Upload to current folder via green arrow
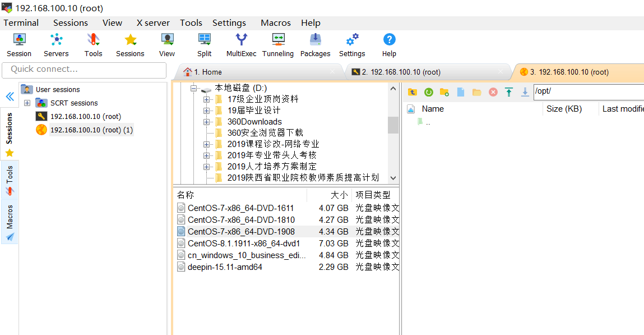Screen dimensions: 644x335 (509, 92)
